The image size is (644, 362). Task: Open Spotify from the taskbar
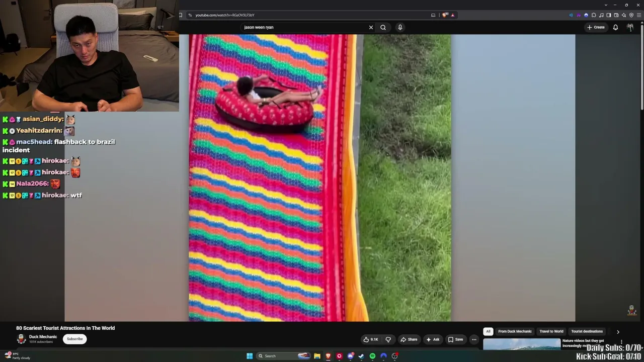[x=372, y=356]
